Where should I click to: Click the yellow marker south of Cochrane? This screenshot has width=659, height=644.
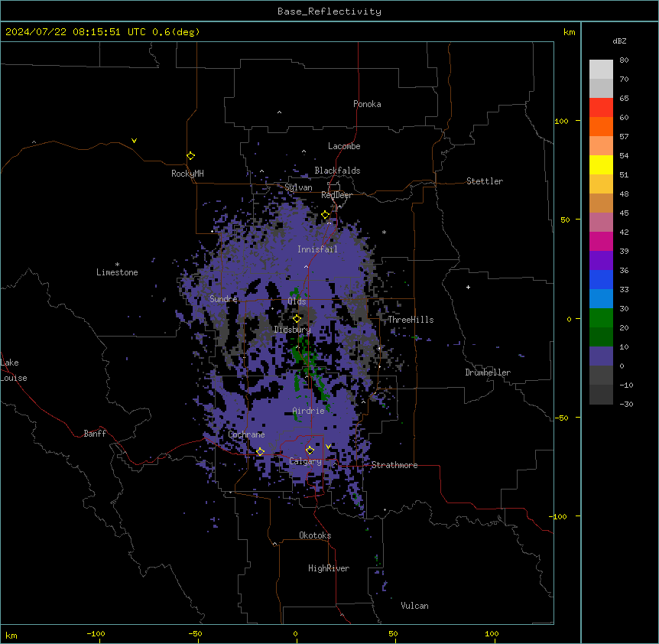pos(260,452)
